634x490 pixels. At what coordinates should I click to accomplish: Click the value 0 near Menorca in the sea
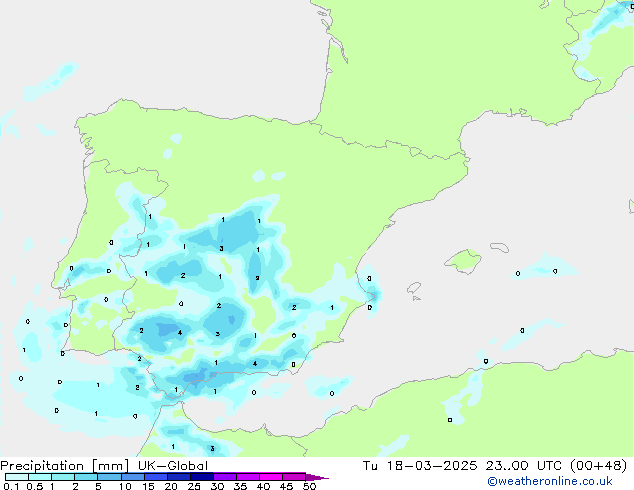coord(518,274)
